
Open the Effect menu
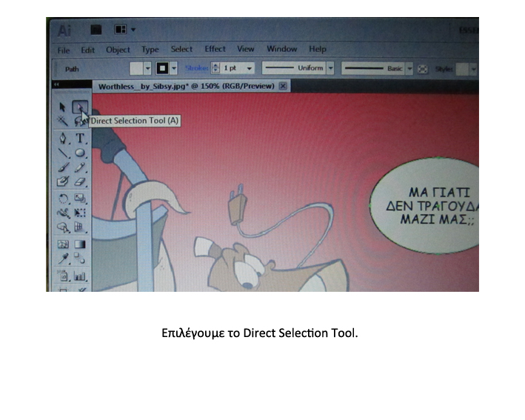pyautogui.click(x=215, y=49)
